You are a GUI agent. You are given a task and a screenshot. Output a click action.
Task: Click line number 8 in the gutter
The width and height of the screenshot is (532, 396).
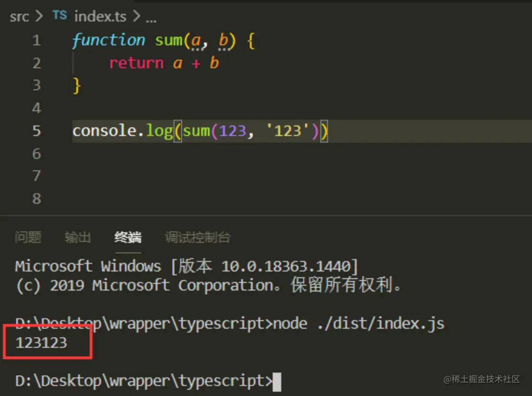[x=37, y=198]
